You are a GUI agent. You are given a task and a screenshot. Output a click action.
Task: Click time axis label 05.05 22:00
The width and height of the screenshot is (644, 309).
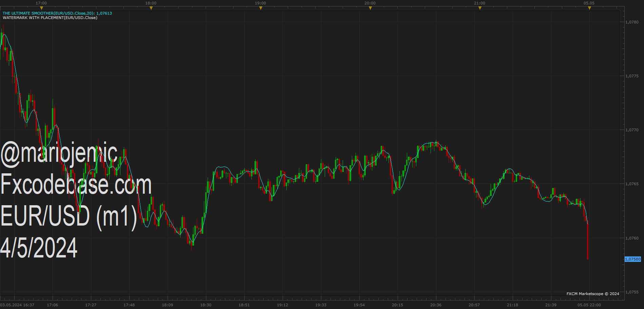[589, 305]
